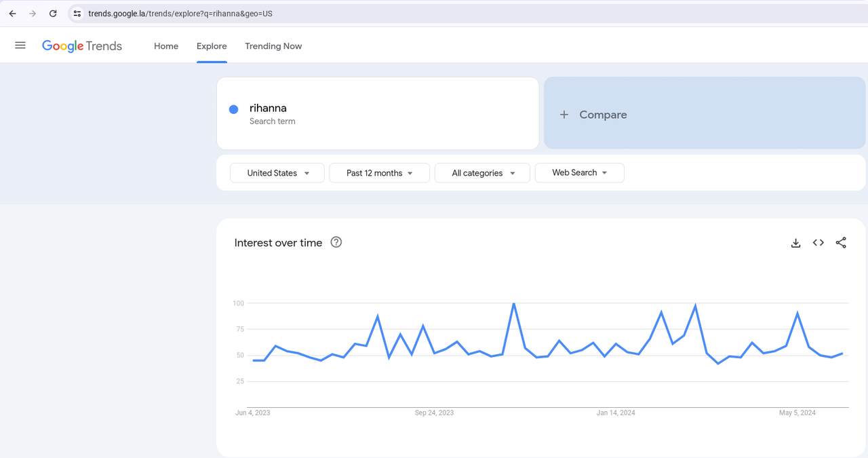Open the Interest over time help icon
The width and height of the screenshot is (868, 458).
coord(336,242)
